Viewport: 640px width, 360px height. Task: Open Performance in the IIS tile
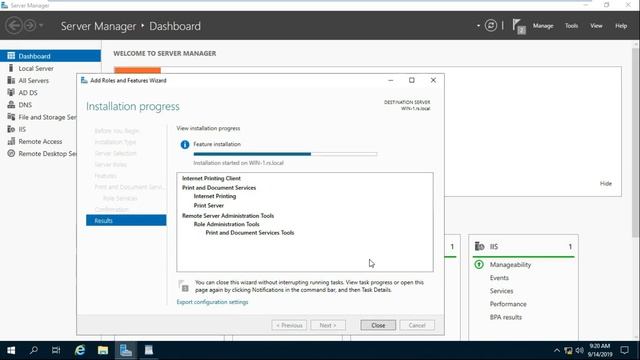click(508, 304)
